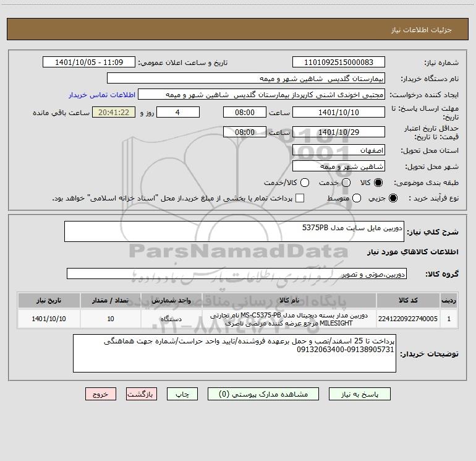Click the تعداد / مقدار column header
Screen dimensions: 476x461
point(111,300)
